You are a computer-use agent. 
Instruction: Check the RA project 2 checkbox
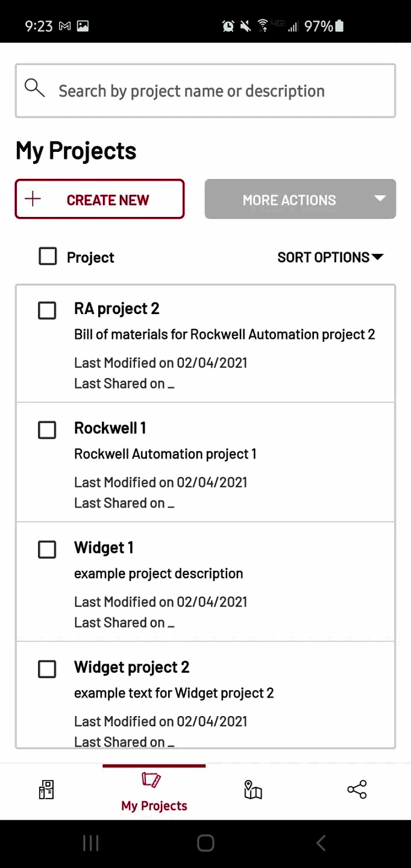tap(47, 310)
